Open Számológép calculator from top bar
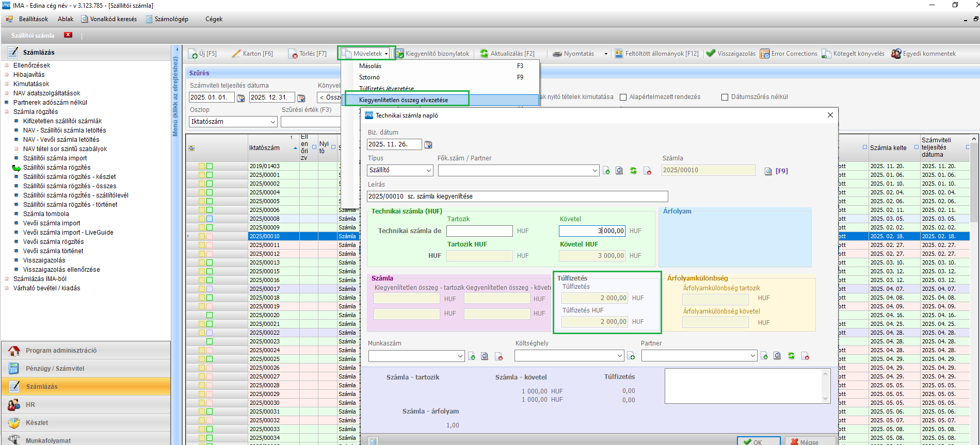This screenshot has height=445, width=980. coord(167,19)
